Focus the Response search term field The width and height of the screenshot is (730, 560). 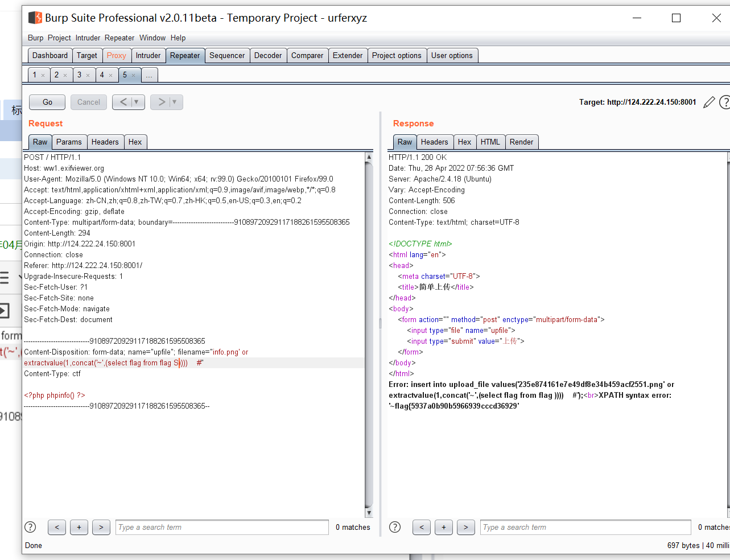(x=586, y=527)
